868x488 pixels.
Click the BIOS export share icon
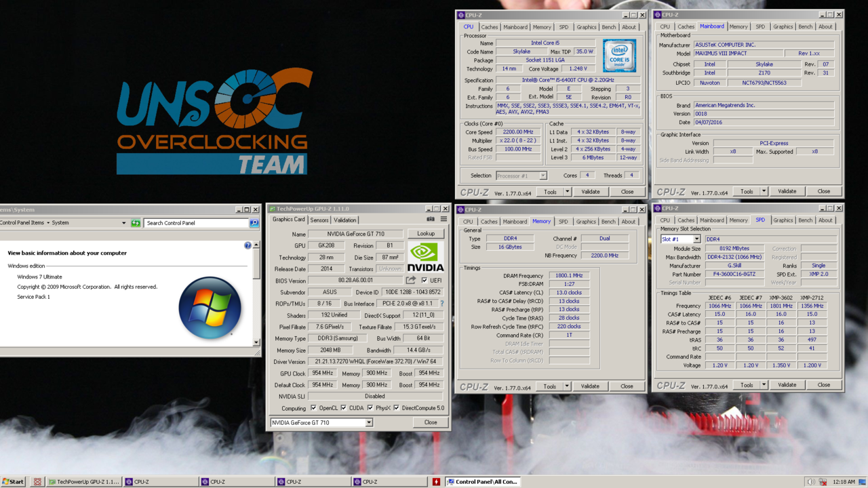click(x=411, y=280)
